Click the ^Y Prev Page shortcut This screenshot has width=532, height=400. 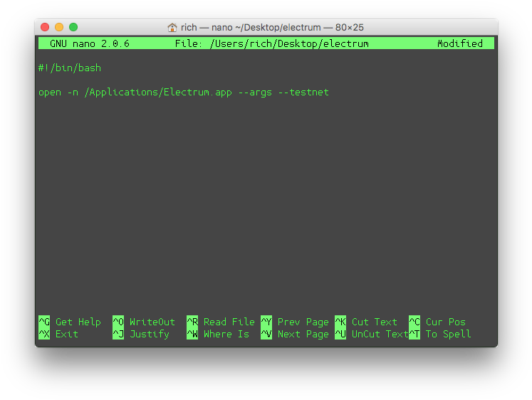(295, 322)
